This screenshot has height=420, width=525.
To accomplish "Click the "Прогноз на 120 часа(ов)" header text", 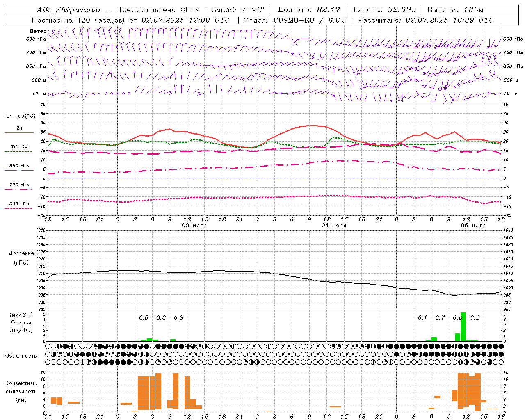I will (79, 20).
